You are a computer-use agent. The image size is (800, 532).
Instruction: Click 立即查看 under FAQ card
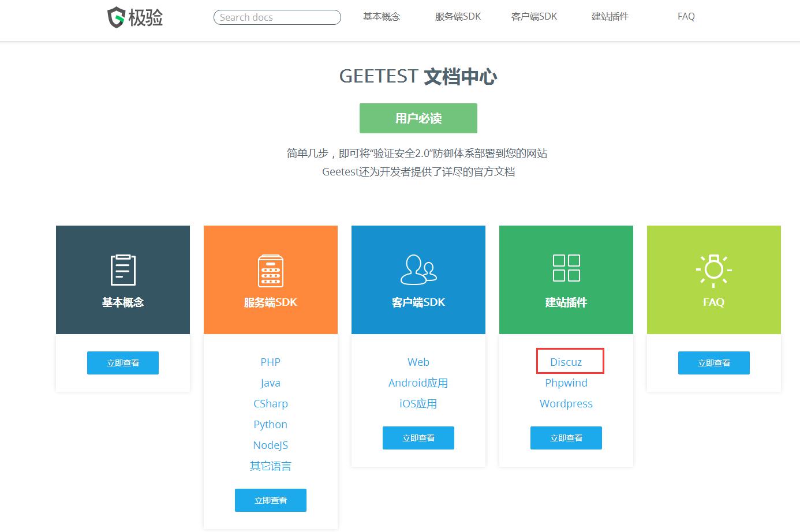tap(714, 363)
